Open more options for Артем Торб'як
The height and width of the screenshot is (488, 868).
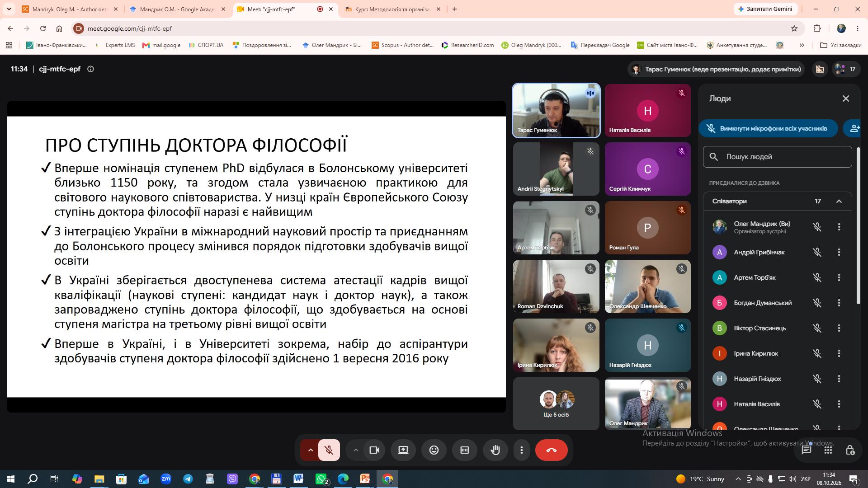point(839,277)
